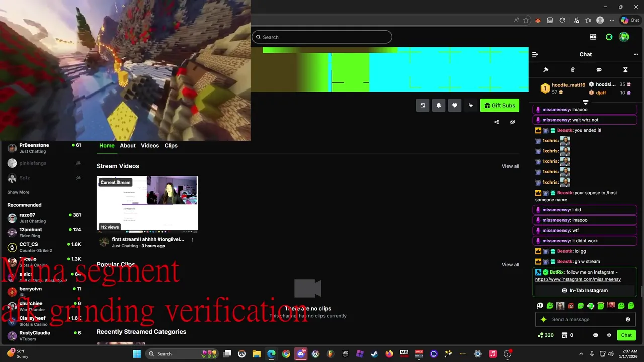Click the share icon below Gift Subs

coord(496,122)
